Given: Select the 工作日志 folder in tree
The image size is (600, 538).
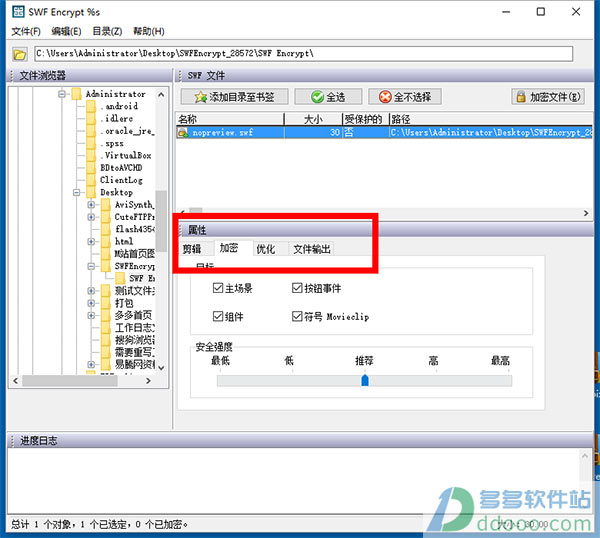Looking at the screenshot, I should 135,328.
